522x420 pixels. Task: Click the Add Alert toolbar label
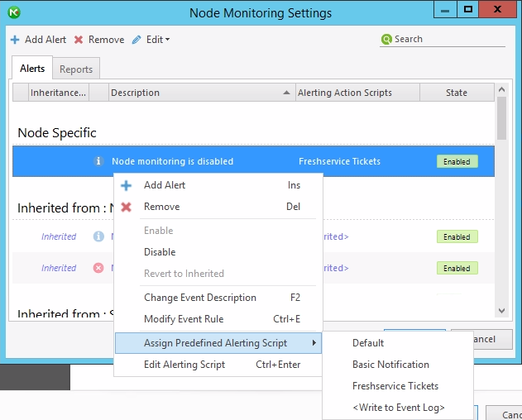[45, 40]
